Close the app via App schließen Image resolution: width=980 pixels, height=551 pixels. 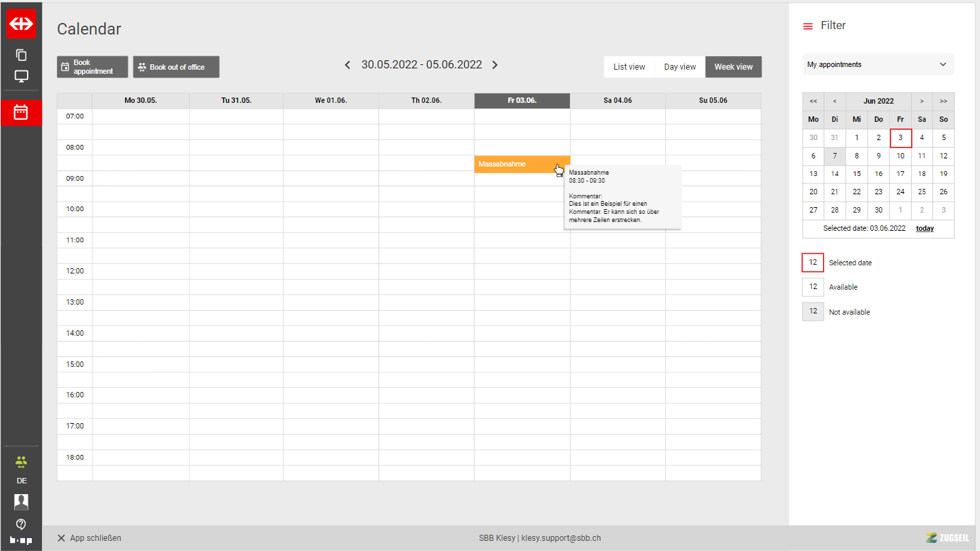[89, 538]
